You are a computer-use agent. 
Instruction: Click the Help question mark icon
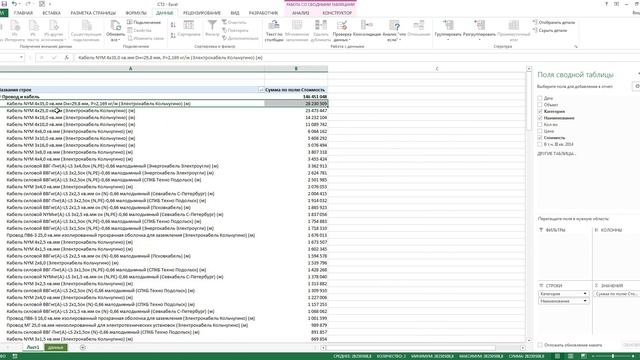[x=606, y=4]
